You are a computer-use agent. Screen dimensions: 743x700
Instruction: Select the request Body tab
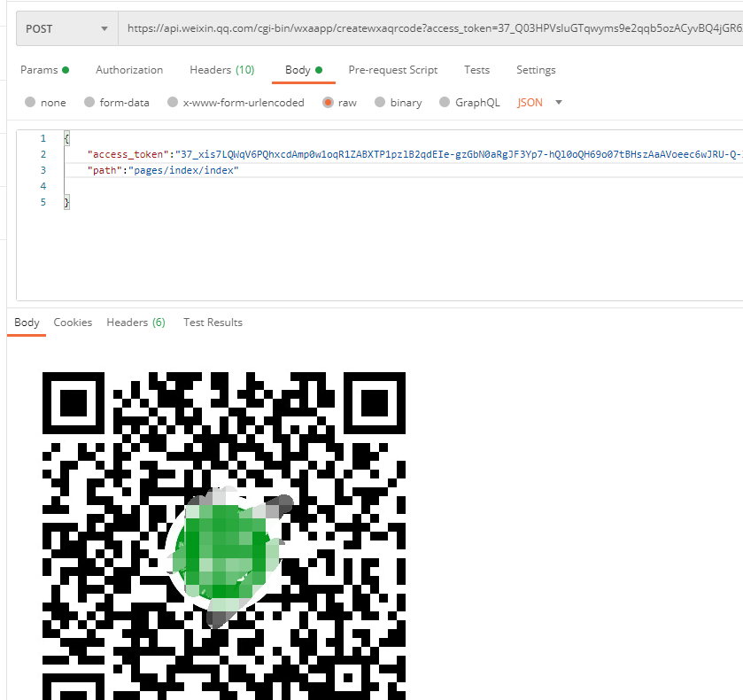(303, 70)
